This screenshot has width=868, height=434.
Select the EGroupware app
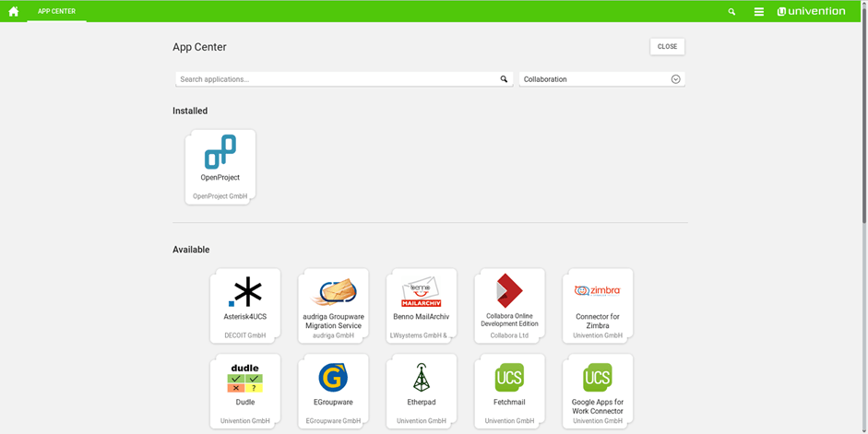click(333, 391)
